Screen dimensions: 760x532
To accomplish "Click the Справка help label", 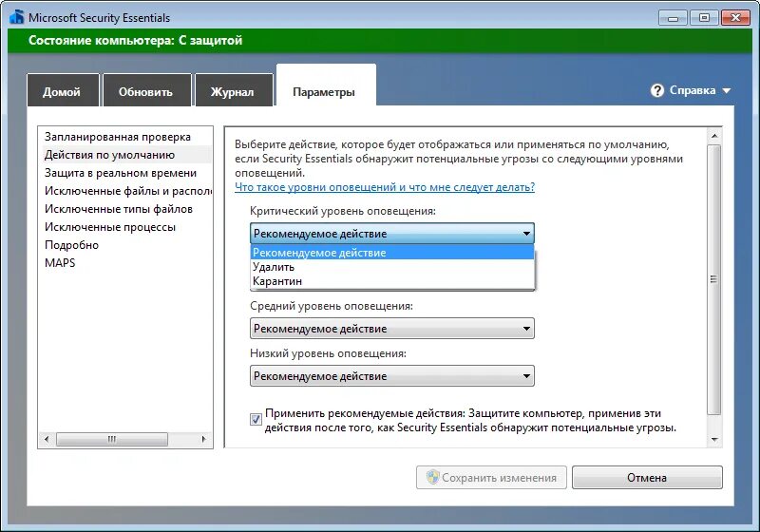I will (693, 90).
